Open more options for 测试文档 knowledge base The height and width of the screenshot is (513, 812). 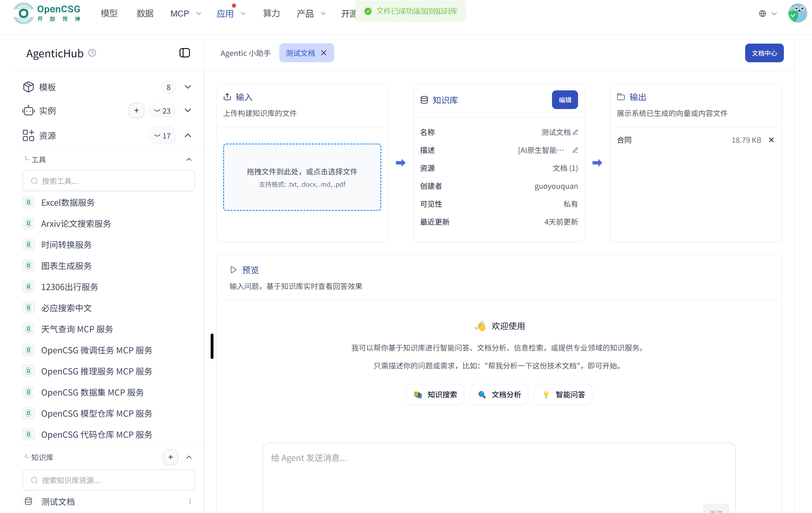pyautogui.click(x=190, y=501)
